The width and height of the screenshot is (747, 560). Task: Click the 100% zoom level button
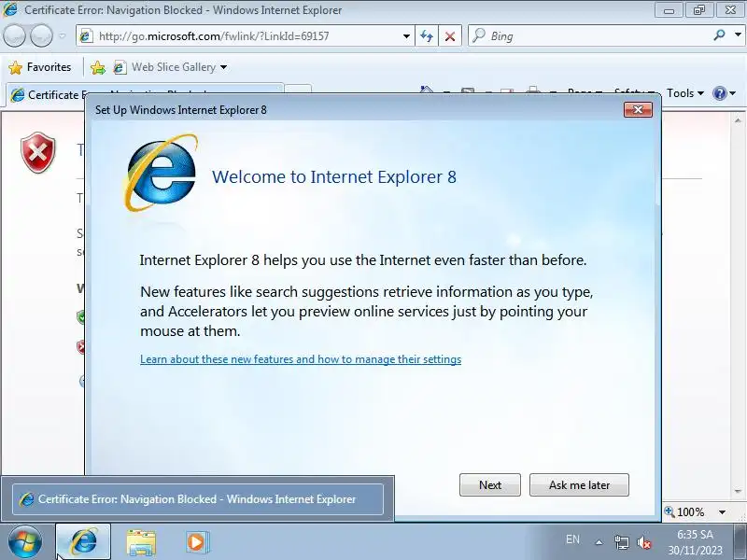(x=685, y=511)
